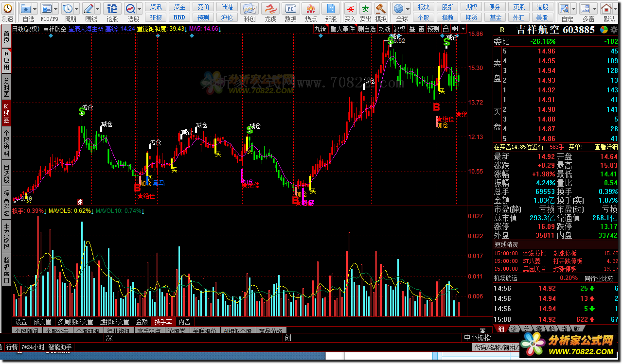623x364 pixels.
Task: Click the 资讯 news button
Action: pos(156,7)
